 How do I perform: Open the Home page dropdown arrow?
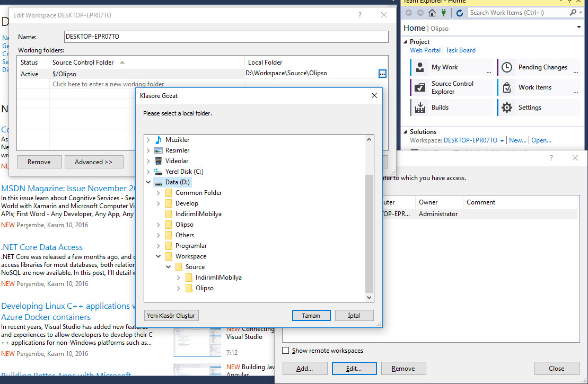coord(578,28)
